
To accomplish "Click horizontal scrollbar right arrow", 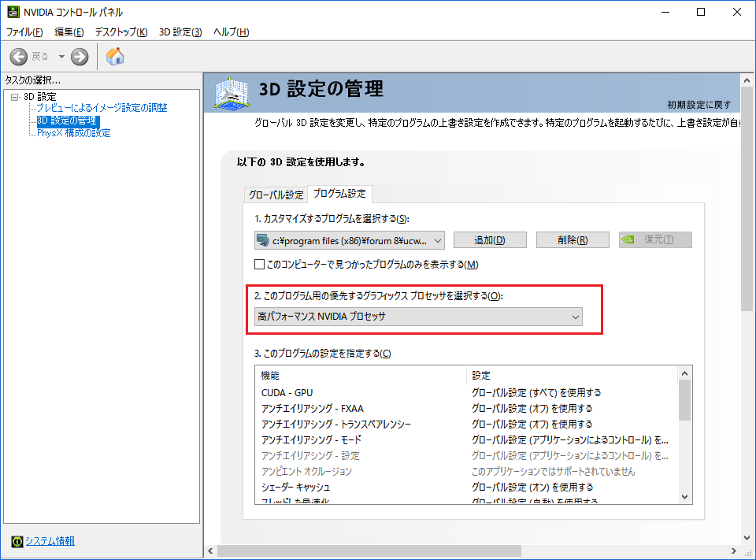I will [734, 551].
